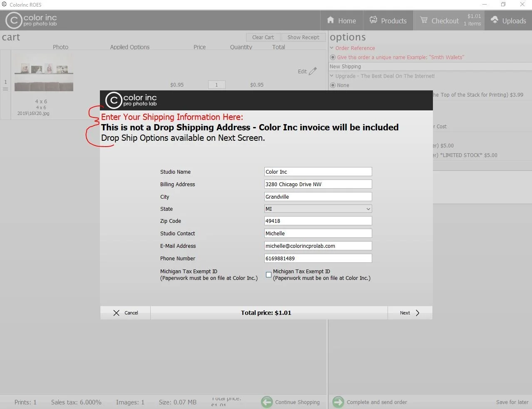Open the Home tab
This screenshot has width=532, height=409.
pyautogui.click(x=341, y=20)
